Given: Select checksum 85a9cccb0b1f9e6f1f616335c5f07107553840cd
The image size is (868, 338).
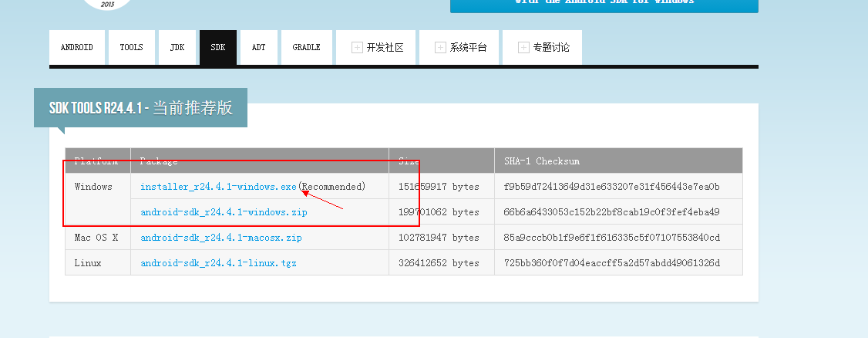Looking at the screenshot, I should tap(612, 238).
